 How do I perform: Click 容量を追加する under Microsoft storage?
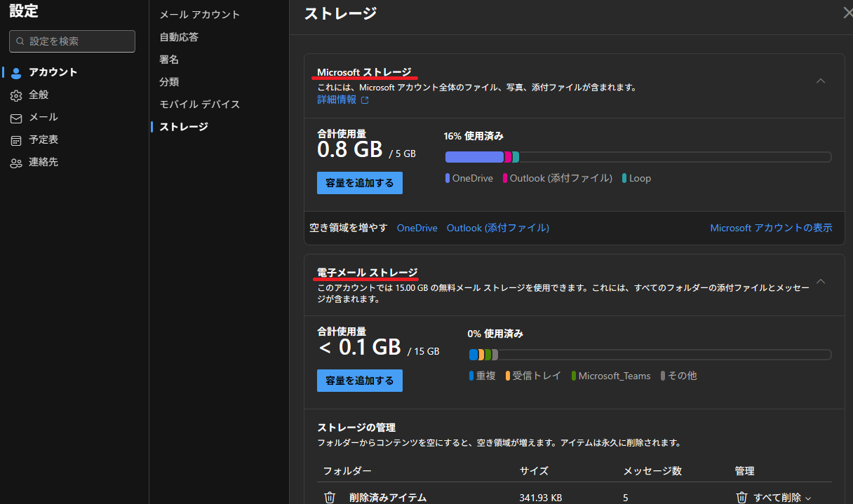pyautogui.click(x=360, y=183)
